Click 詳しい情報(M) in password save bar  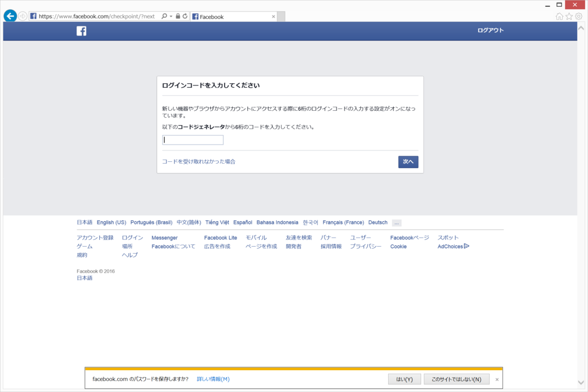click(213, 379)
